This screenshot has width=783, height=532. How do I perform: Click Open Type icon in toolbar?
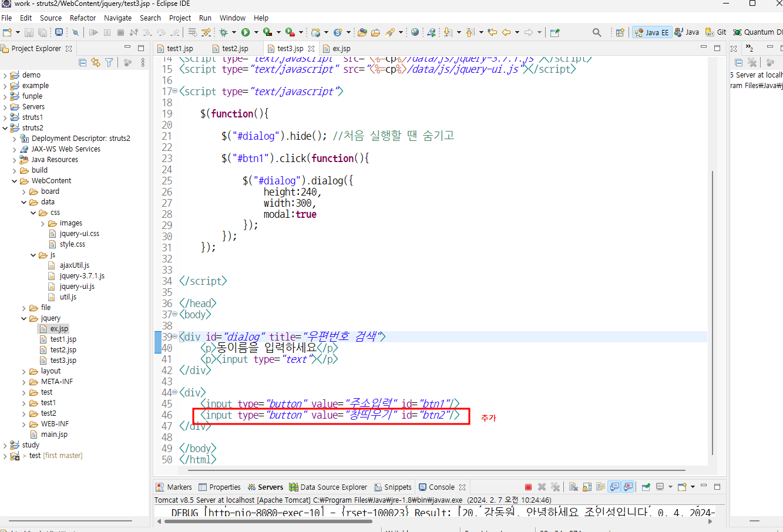point(362,32)
